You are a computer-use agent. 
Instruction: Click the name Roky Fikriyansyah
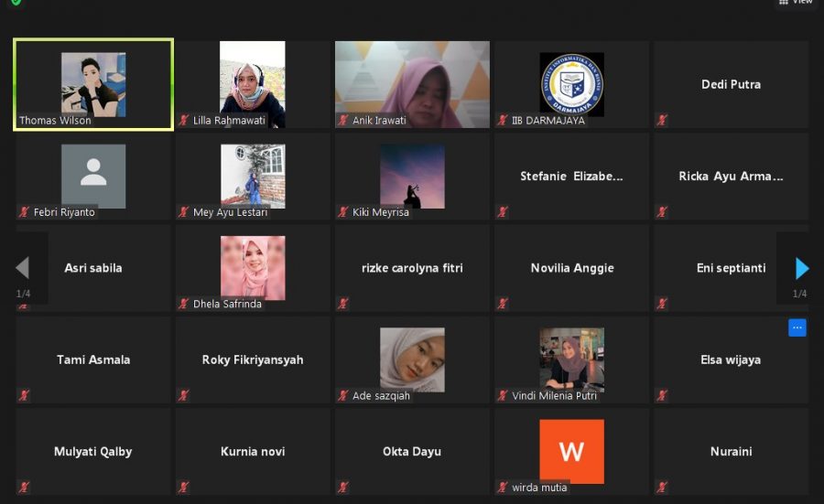253,359
